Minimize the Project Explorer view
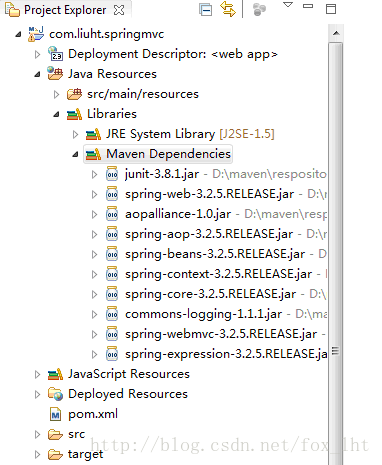This screenshot has height=465, width=382. pyautogui.click(x=308, y=6)
